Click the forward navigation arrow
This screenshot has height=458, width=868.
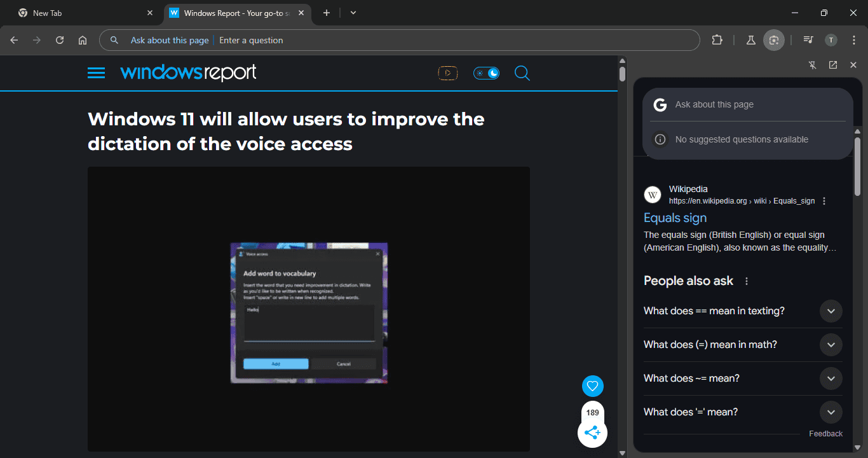(37, 40)
